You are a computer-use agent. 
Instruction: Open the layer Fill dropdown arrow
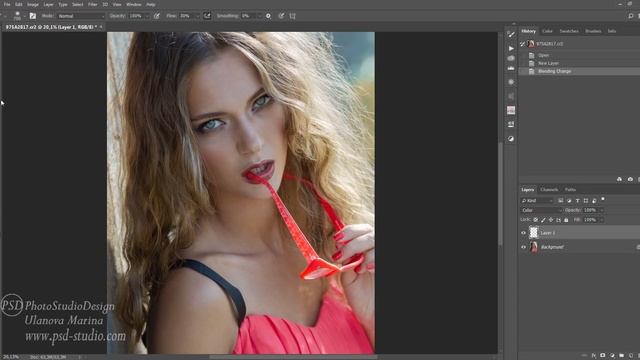pos(601,220)
